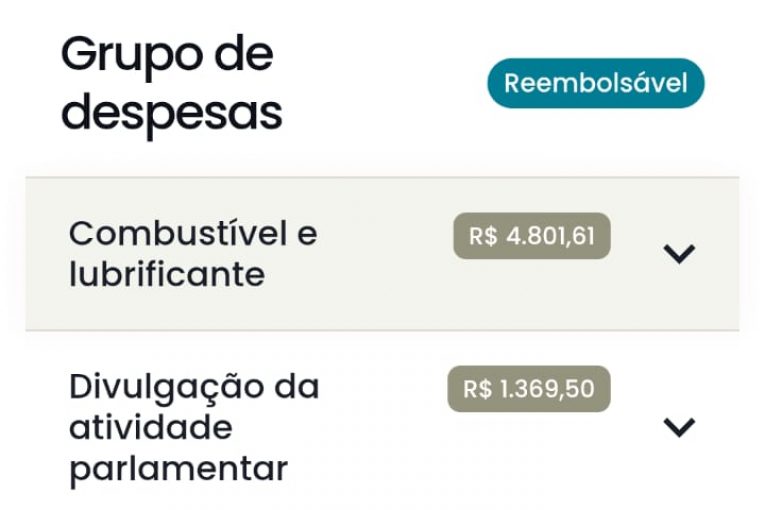
Task: Click the word "lubrificante" in first row
Action: 166,275
